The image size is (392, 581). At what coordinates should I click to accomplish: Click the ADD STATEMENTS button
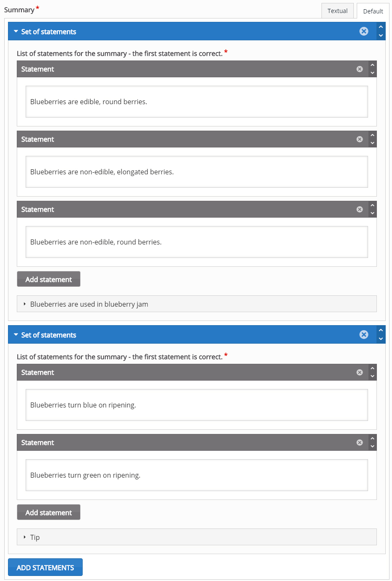(x=45, y=567)
